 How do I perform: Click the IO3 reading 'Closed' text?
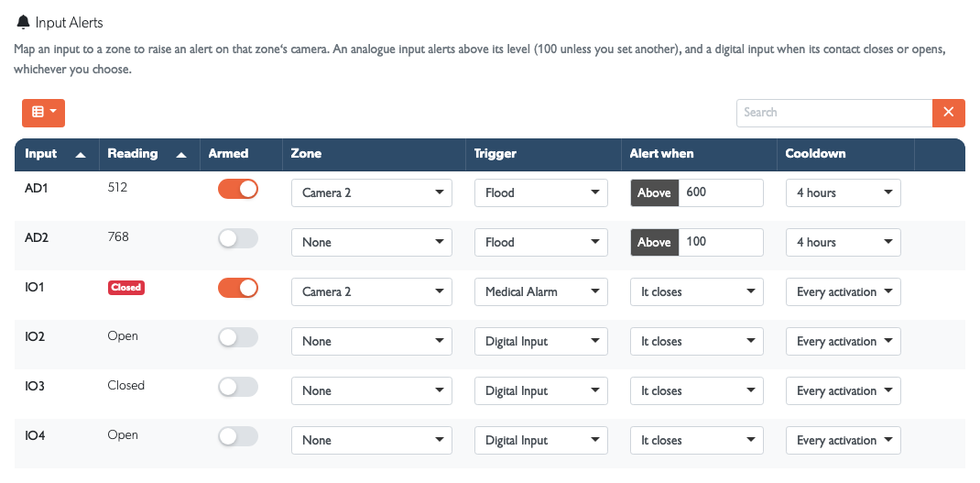coord(125,386)
